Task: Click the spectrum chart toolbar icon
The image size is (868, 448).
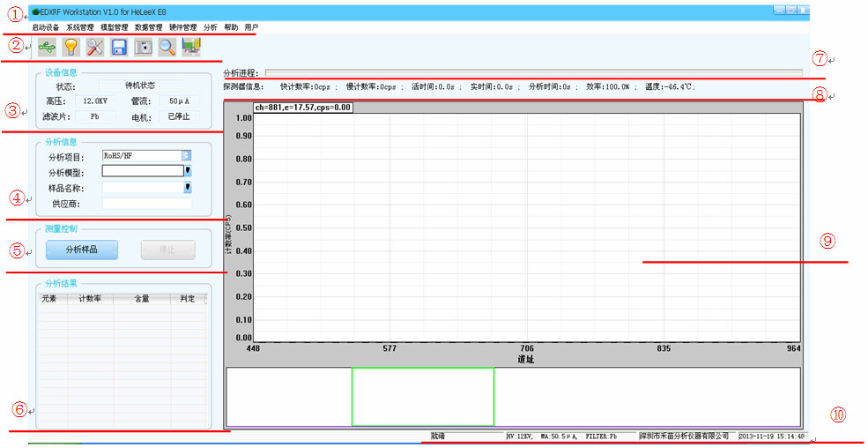Action: click(191, 48)
